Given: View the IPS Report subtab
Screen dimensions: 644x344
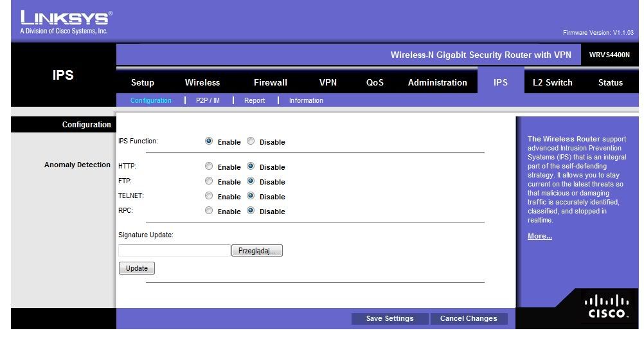Looking at the screenshot, I should pos(255,100).
